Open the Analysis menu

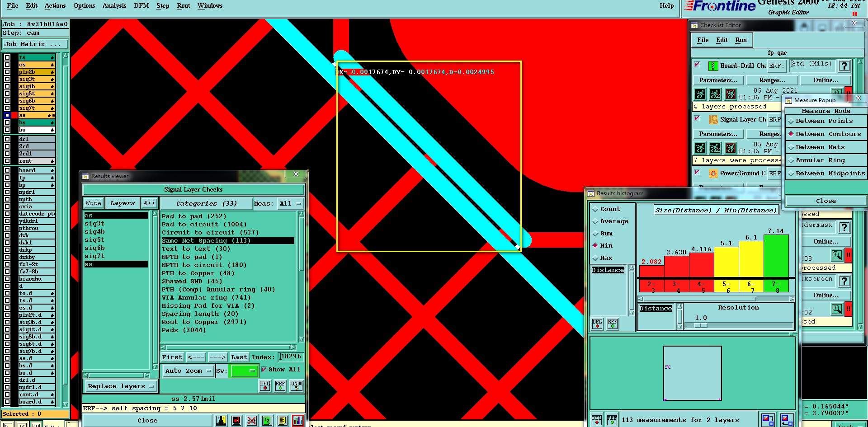[114, 6]
